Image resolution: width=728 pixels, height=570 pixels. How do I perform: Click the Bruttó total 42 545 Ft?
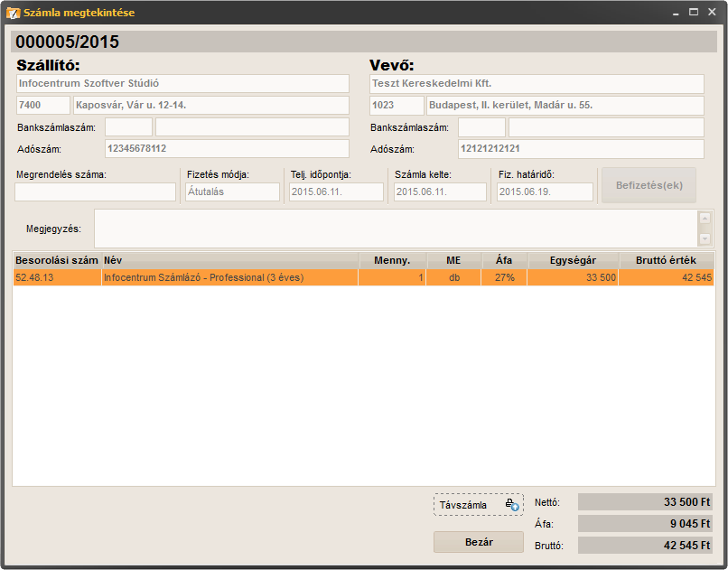(x=645, y=546)
